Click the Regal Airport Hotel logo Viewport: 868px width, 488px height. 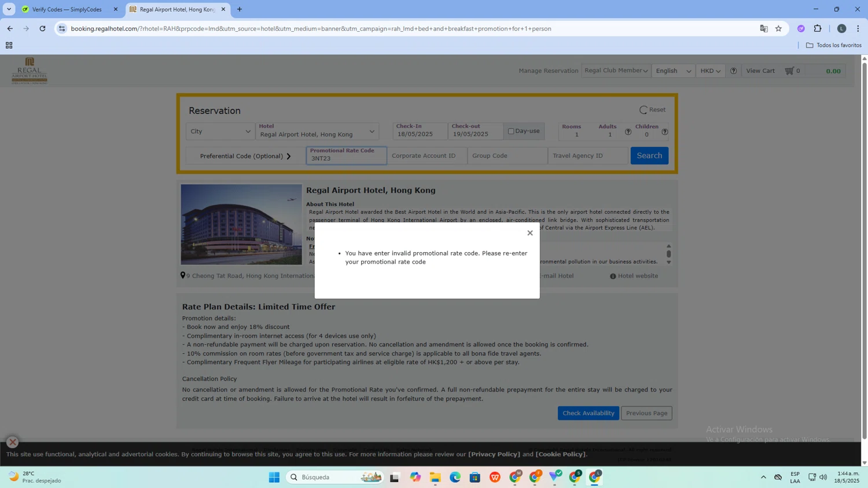coord(30,71)
